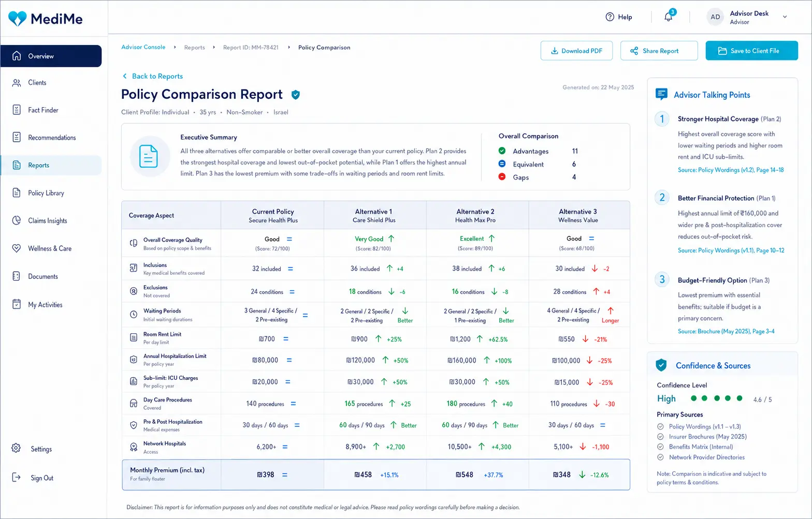This screenshot has height=519, width=812.
Task: Click the Reports breadcrumb link
Action: 194,48
